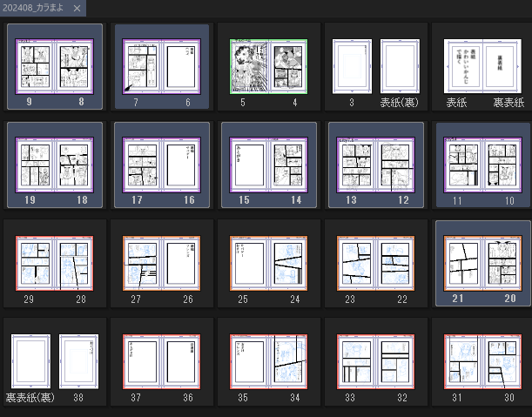532x417 pixels.
Task: Click the page number label 30
Action: click(x=509, y=397)
